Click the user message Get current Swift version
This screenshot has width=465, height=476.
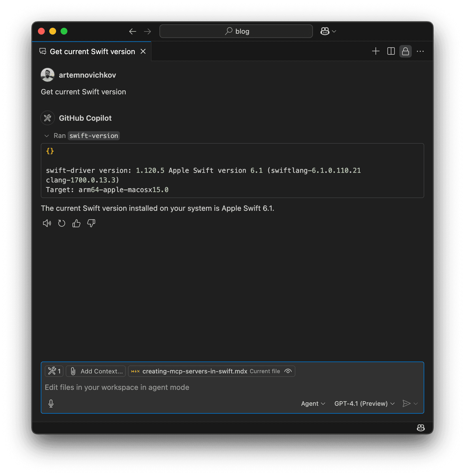click(84, 92)
